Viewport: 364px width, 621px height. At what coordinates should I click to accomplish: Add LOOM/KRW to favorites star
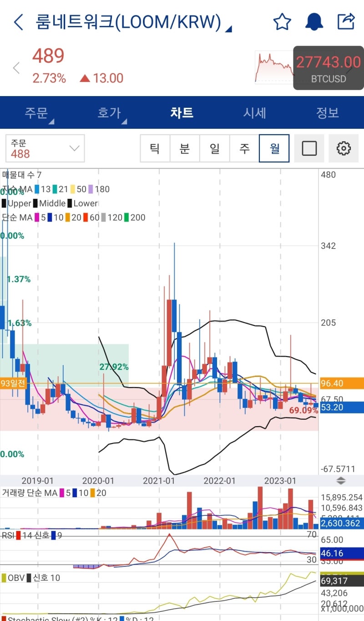point(282,21)
